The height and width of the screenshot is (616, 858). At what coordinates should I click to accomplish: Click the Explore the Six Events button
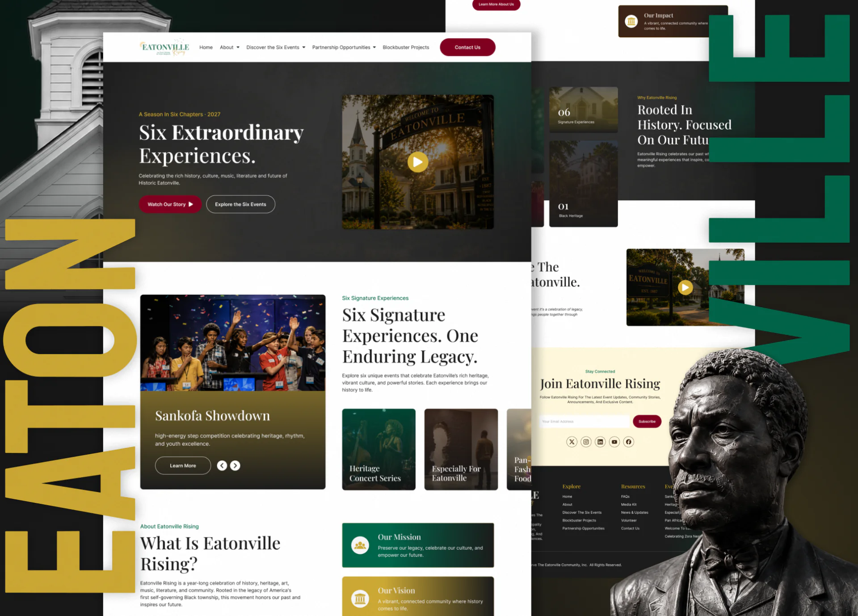tap(240, 204)
